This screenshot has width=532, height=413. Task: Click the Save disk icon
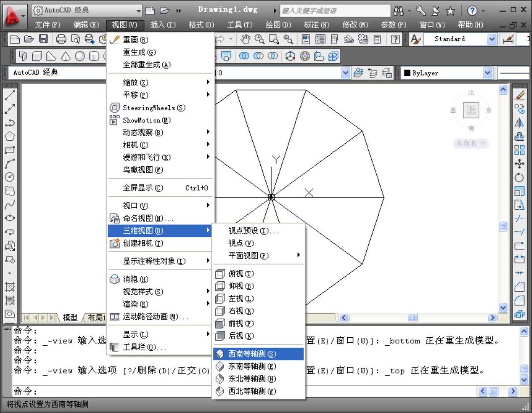pyautogui.click(x=43, y=39)
